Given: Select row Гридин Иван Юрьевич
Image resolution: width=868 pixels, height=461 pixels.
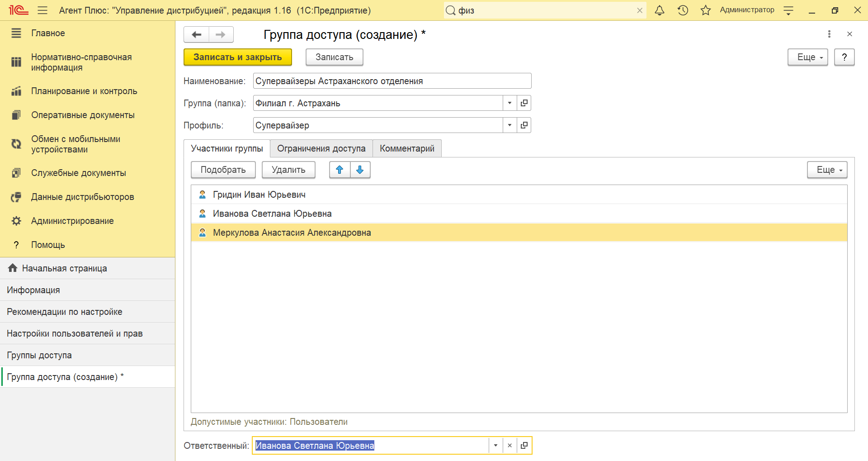Looking at the screenshot, I should tap(519, 195).
